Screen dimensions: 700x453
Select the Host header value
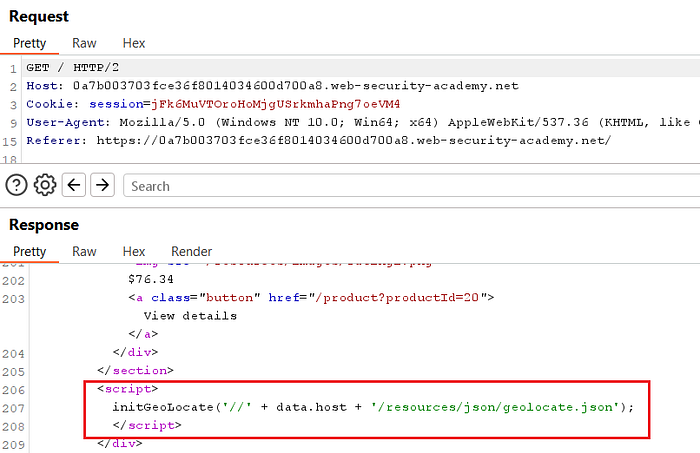[x=296, y=86]
